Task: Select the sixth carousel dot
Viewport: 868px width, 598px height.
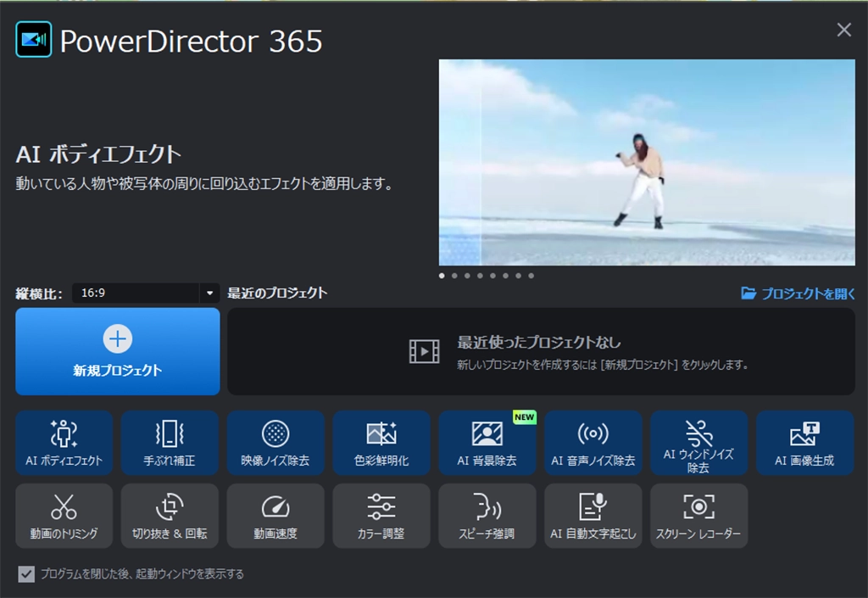Action: pos(505,276)
